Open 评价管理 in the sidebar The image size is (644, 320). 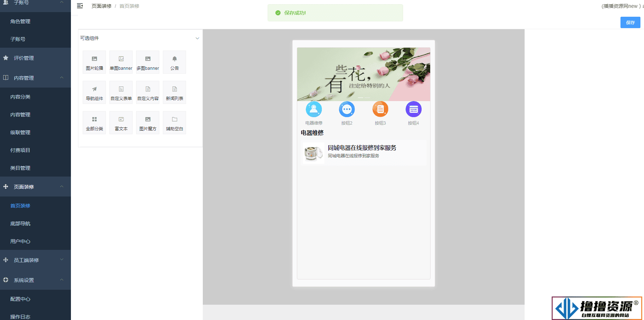click(35, 58)
